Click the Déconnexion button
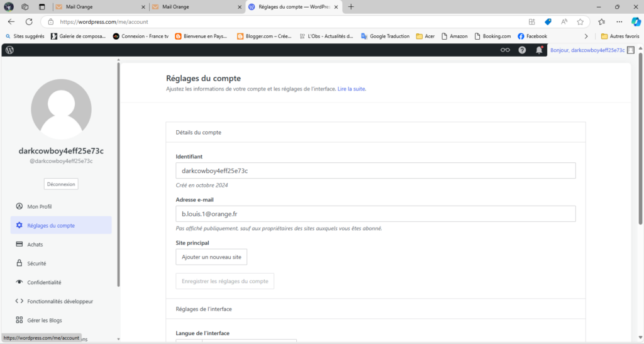The height and width of the screenshot is (344, 644). (x=61, y=184)
